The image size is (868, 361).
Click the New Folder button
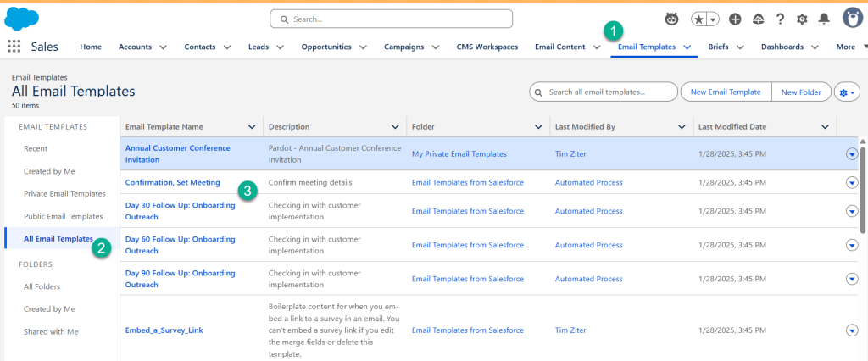tap(800, 92)
